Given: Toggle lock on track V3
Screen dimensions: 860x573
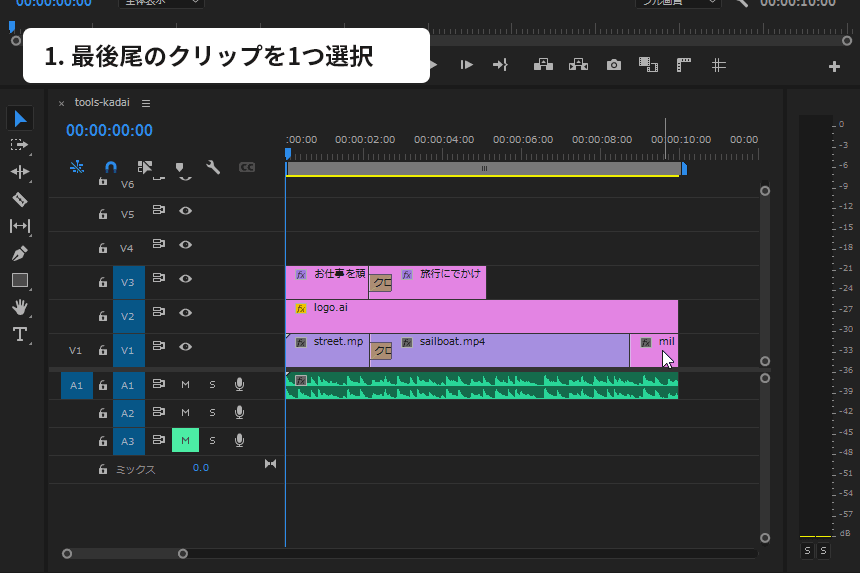Looking at the screenshot, I should click(x=103, y=282).
